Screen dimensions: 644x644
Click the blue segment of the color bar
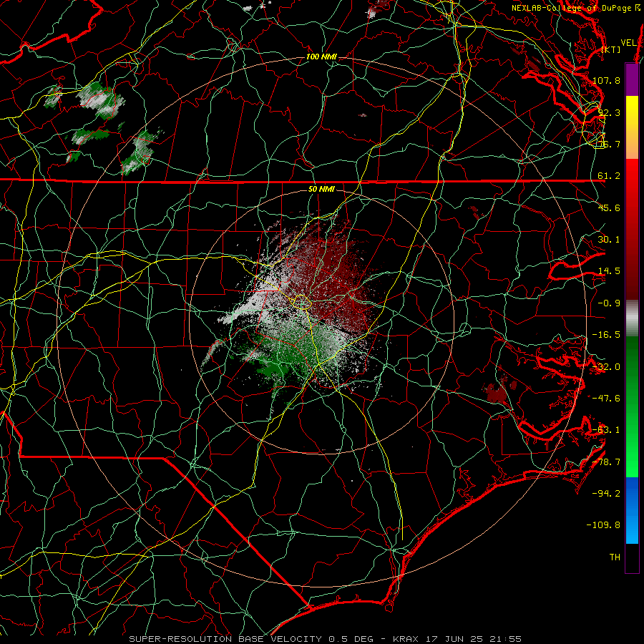(632, 510)
